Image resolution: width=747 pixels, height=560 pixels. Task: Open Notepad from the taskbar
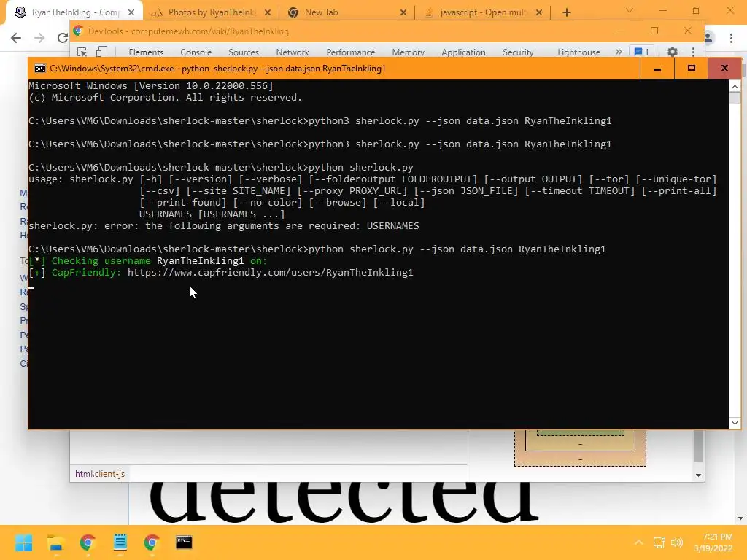[x=120, y=542]
